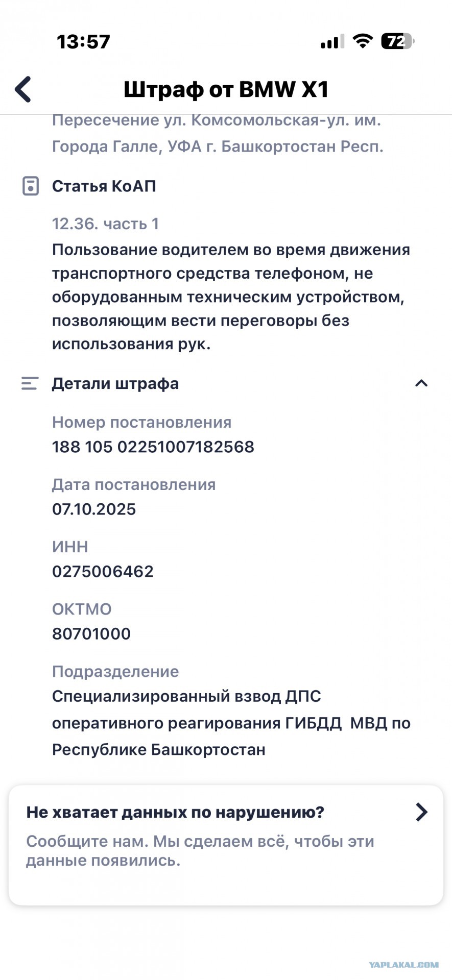Tap the ОКТМО value 80701000
The width and height of the screenshot is (452, 980).
(91, 633)
